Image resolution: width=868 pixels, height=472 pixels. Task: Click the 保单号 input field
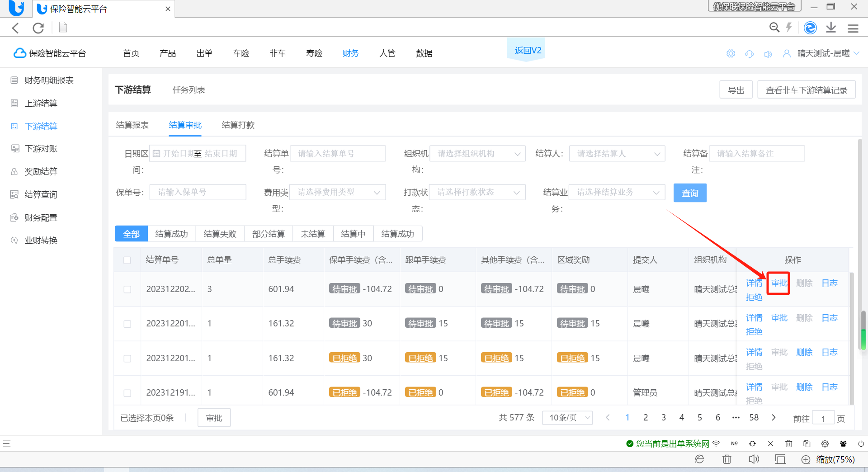198,192
